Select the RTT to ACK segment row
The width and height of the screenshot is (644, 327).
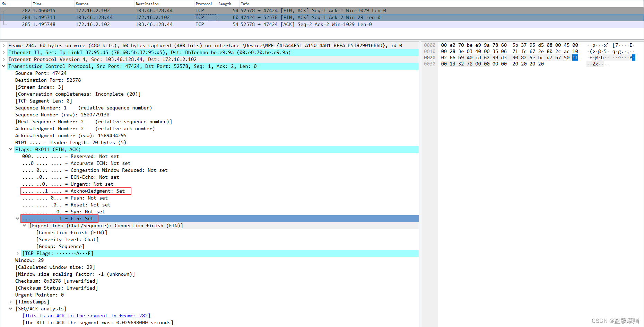coord(98,322)
